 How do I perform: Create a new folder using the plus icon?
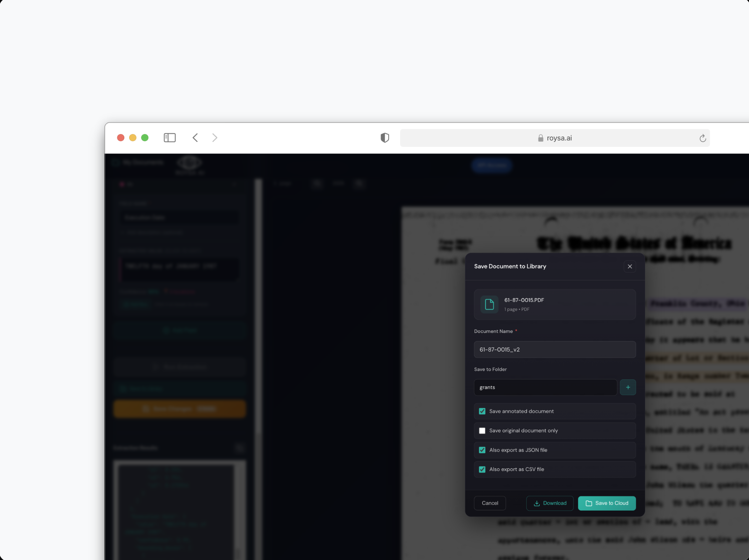pyautogui.click(x=628, y=387)
